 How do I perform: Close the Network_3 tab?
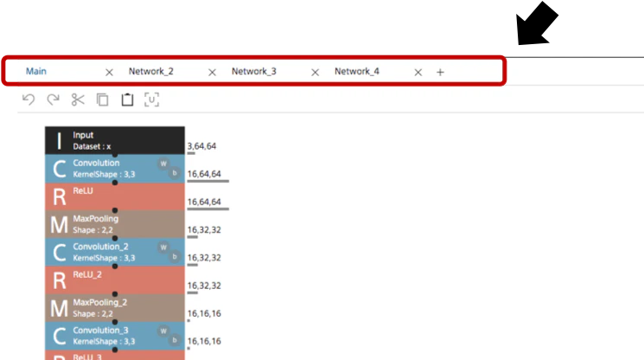315,73
